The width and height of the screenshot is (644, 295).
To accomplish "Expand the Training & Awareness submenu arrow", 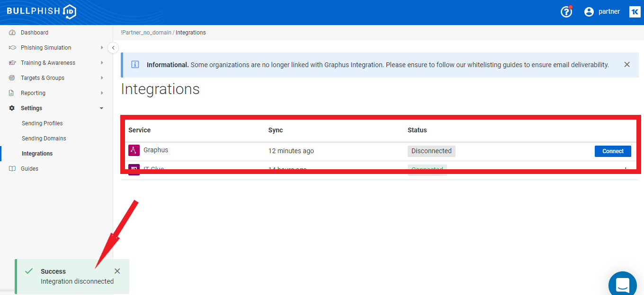I will [x=102, y=63].
